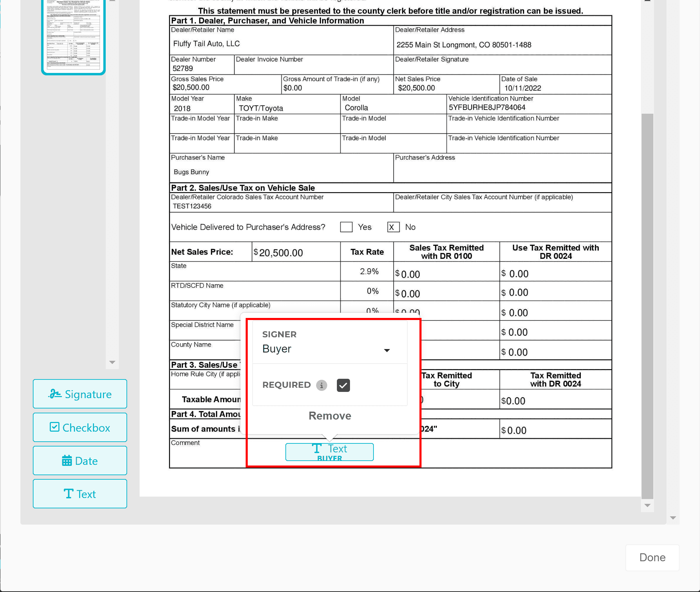Toggle the No delivery checkbox

pos(393,227)
